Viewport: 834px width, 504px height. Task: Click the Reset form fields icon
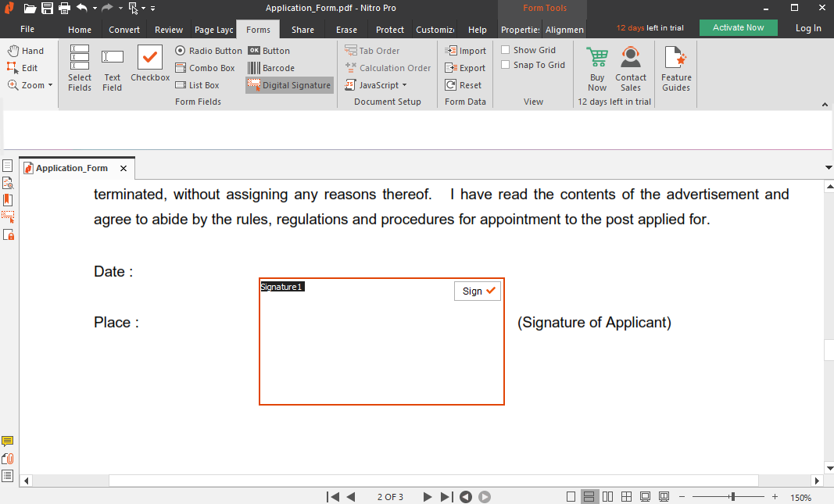coord(462,84)
